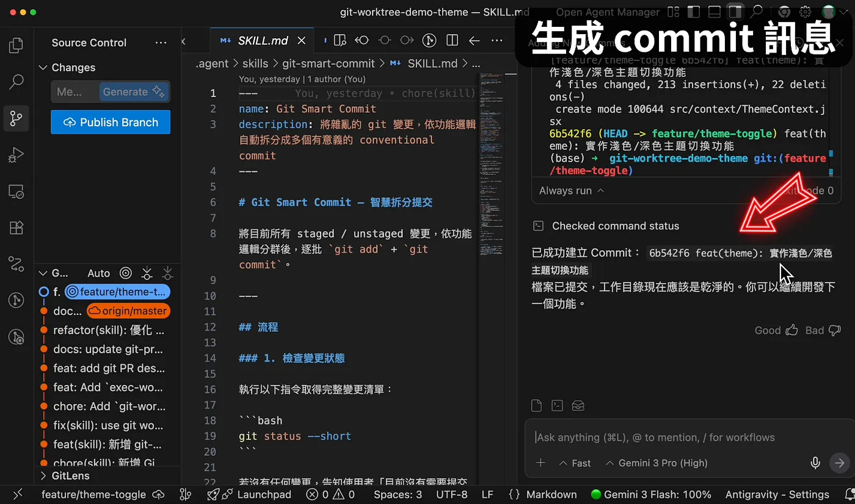This screenshot has height=504, width=855.
Task: Collapse the Graph section chevron
Action: click(x=43, y=273)
